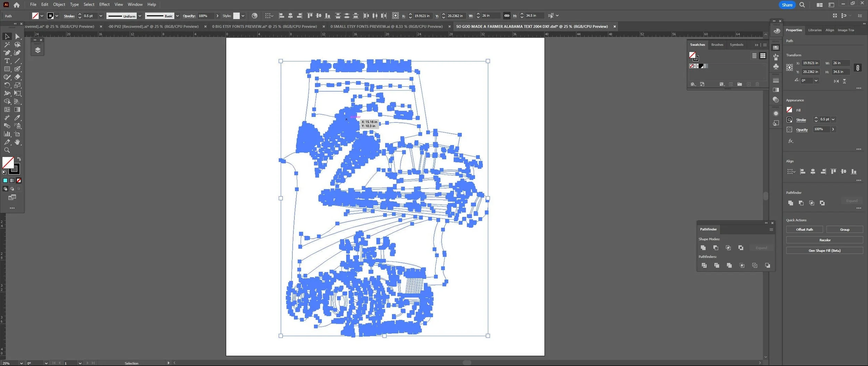The height and width of the screenshot is (366, 868).
Task: Select the Gradient tool
Action: 17,109
